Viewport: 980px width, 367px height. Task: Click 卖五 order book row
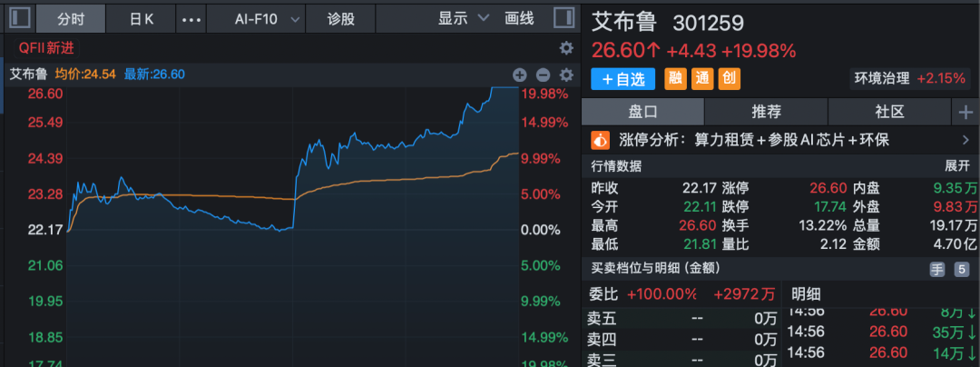tap(681, 319)
